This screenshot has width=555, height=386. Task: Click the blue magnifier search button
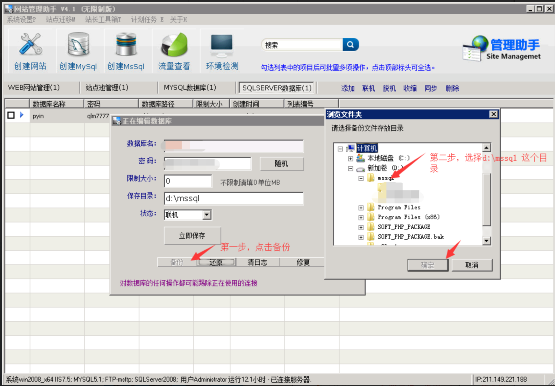click(350, 45)
